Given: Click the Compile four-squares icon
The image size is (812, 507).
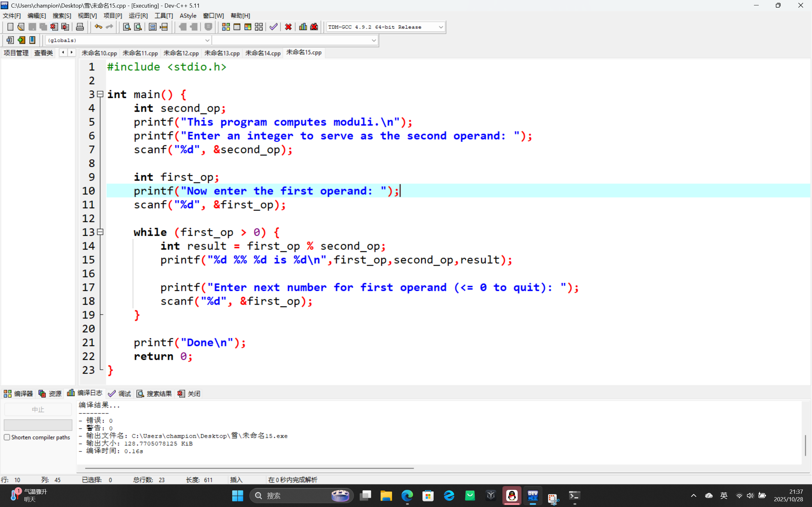Looking at the screenshot, I should [226, 27].
